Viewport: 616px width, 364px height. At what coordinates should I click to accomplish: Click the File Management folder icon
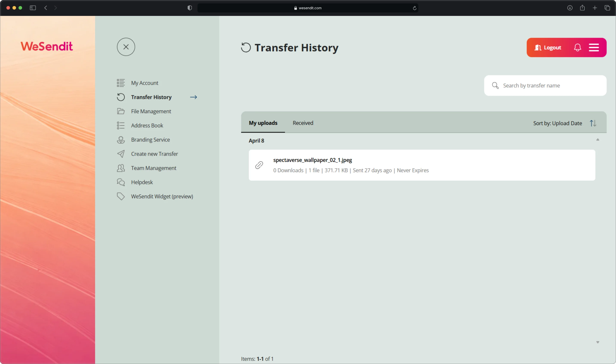(121, 111)
